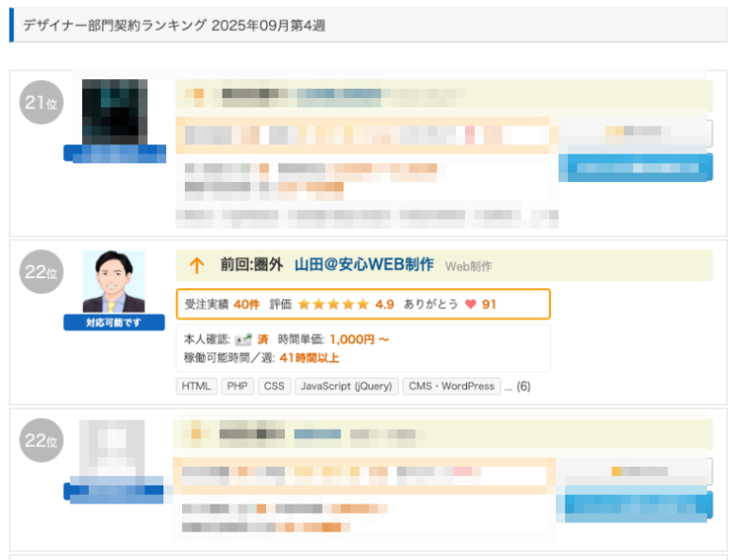Click the Web制作 category label
736x560 pixels.
click(x=468, y=267)
